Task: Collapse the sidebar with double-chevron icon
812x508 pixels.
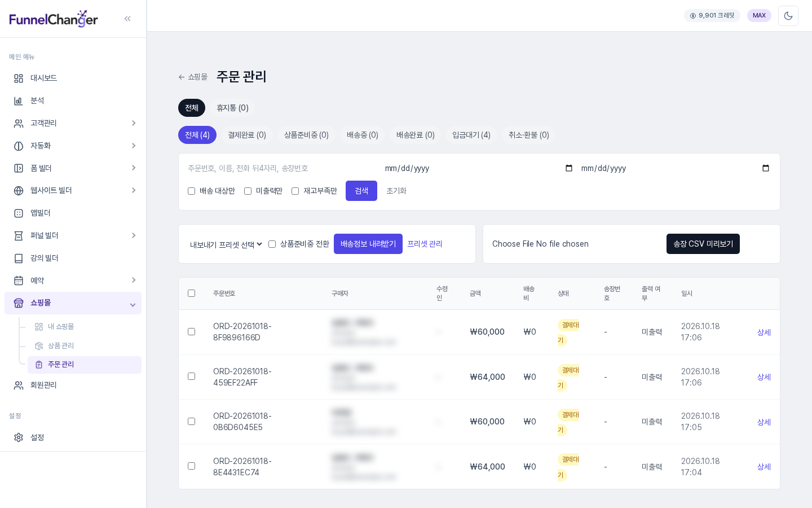Action: point(127,19)
